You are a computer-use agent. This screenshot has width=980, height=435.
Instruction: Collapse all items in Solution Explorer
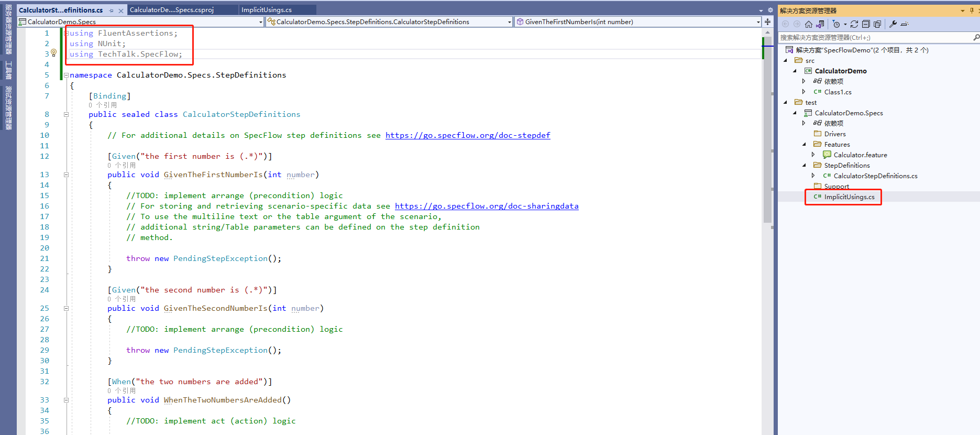(866, 24)
